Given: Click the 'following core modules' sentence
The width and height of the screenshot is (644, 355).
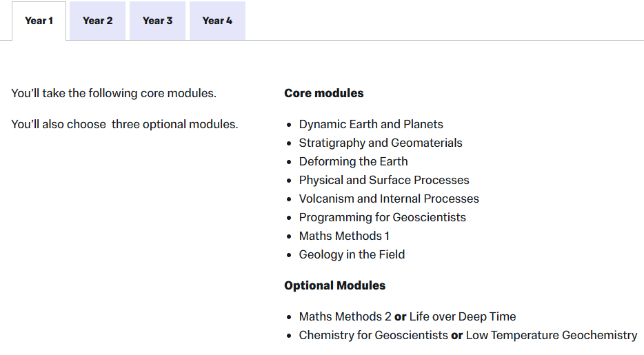Looking at the screenshot, I should coord(114,93).
